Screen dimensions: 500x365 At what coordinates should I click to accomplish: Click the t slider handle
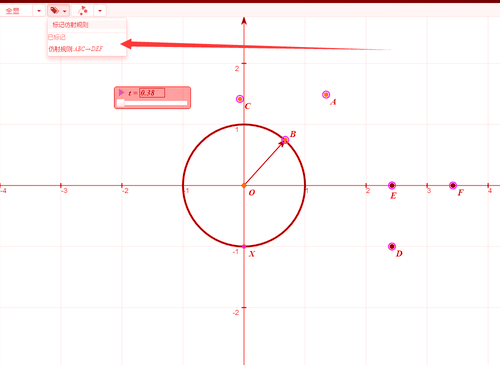point(121,103)
